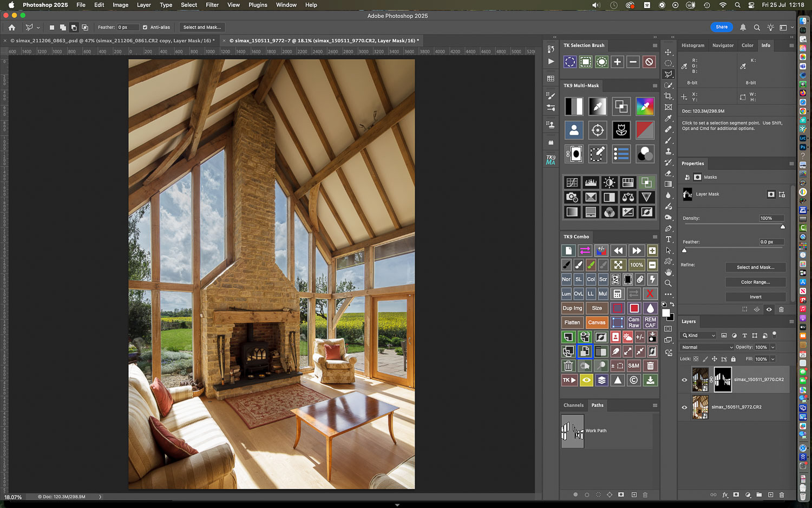
Task: Delete layer using Layers panel trash icon
Action: [x=782, y=495]
